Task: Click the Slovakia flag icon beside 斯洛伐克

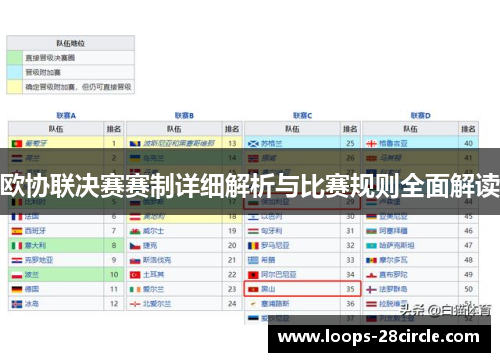Action: pyautogui.click(x=135, y=260)
